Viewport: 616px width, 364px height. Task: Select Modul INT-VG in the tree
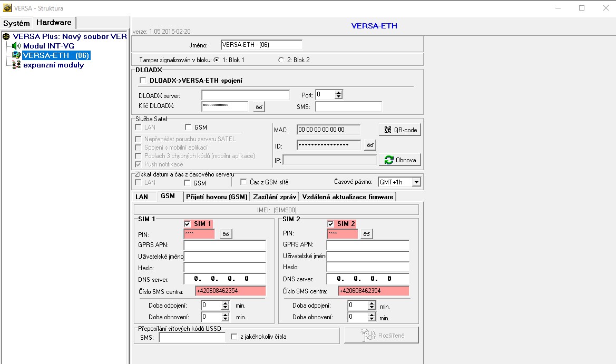(48, 46)
